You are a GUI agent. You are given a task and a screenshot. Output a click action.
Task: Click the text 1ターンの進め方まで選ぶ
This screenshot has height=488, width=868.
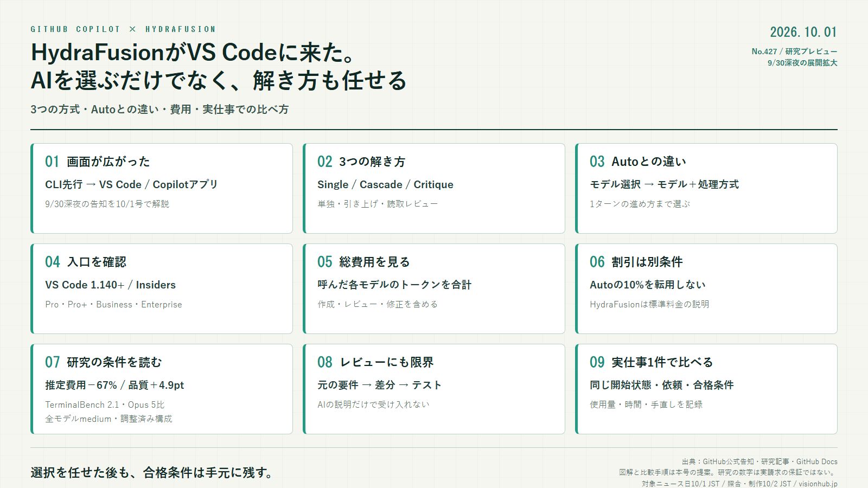[x=640, y=204]
